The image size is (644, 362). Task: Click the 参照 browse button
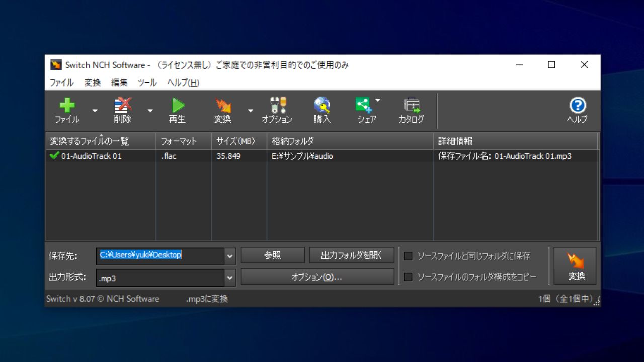[x=273, y=255]
